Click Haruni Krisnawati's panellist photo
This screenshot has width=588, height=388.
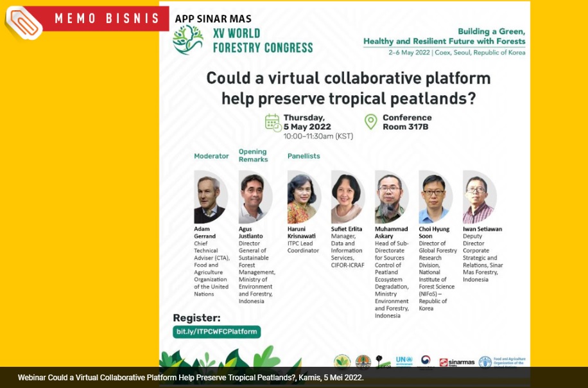point(303,197)
